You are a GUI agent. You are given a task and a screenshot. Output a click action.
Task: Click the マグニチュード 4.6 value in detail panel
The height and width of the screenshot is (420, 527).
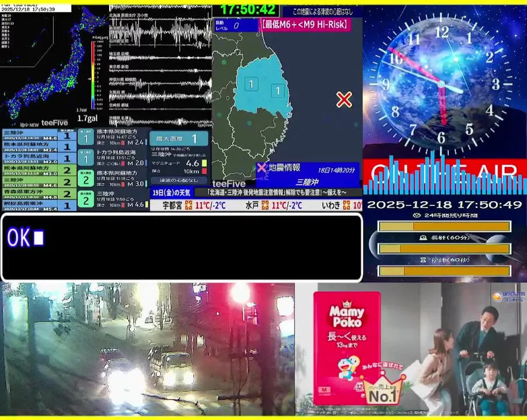[x=192, y=163]
